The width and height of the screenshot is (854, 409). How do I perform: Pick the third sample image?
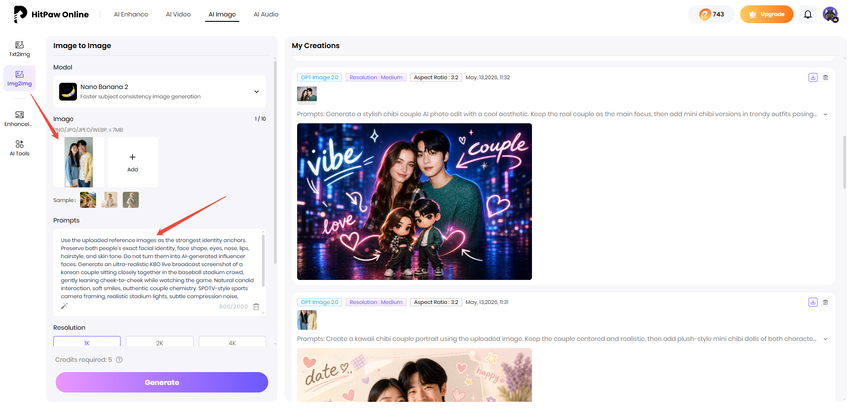pos(131,200)
